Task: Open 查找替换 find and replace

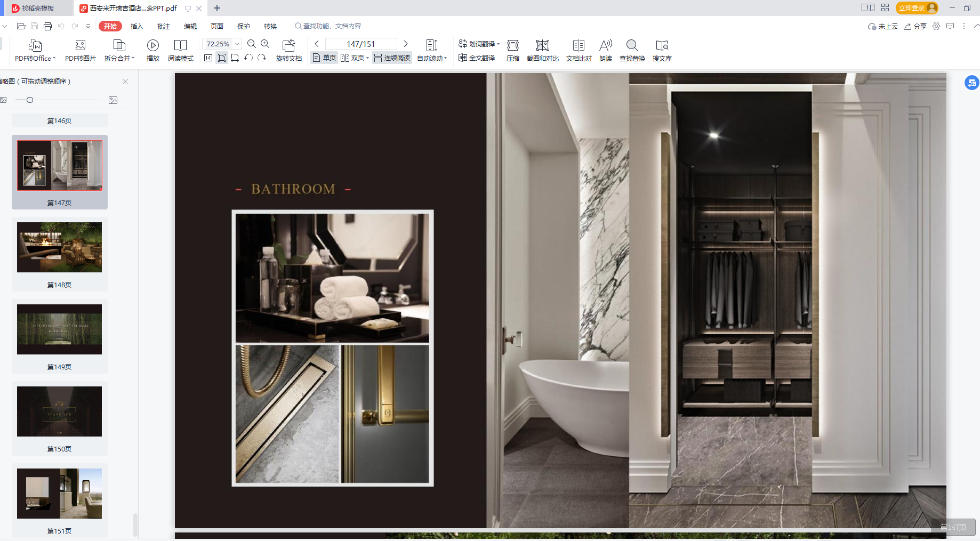Action: coord(632,46)
